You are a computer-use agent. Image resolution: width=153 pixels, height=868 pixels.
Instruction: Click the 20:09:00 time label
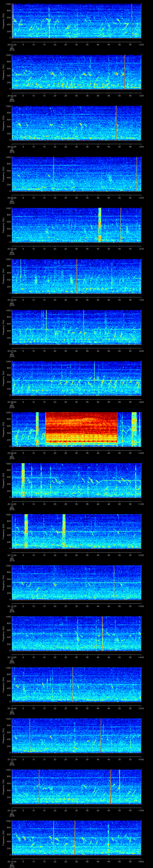point(12,453)
